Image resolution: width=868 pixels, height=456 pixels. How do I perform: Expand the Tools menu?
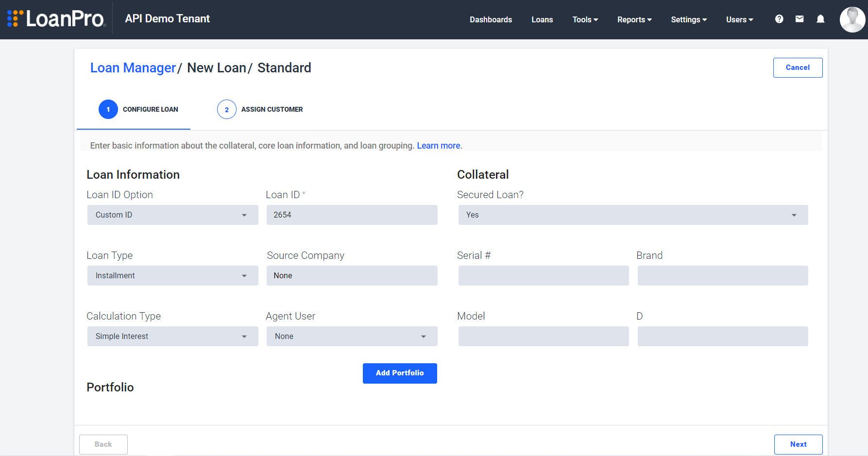[x=585, y=19]
